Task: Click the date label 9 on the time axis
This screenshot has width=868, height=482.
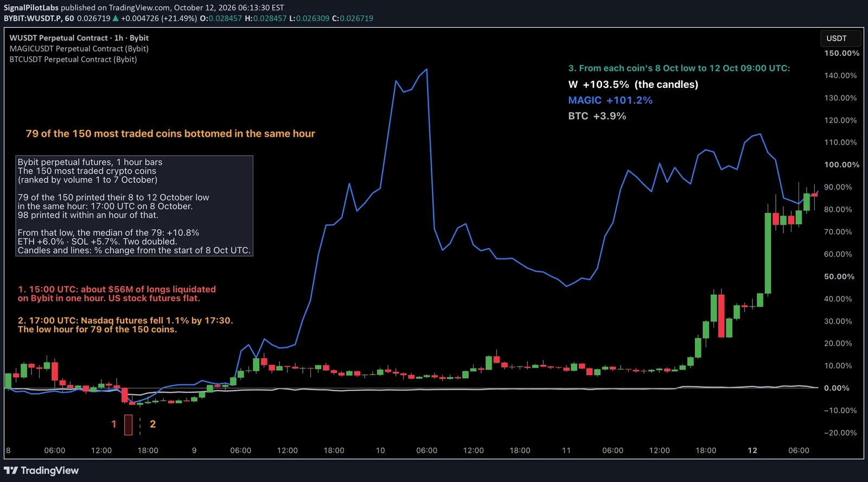Action: pyautogui.click(x=194, y=451)
